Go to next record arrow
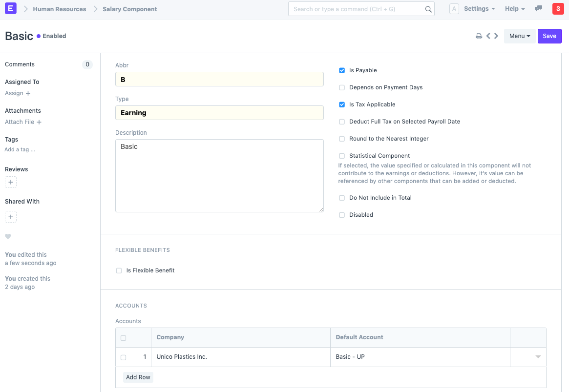This screenshot has height=392, width=569. pyautogui.click(x=496, y=36)
